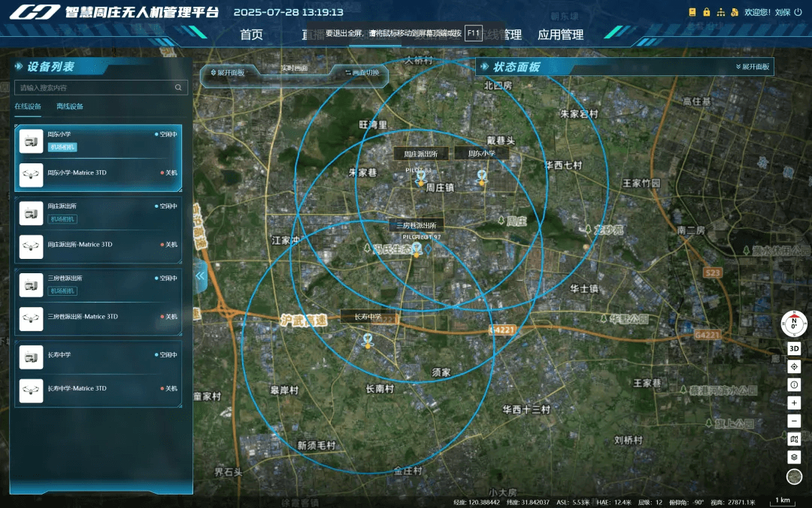
Task: Select the 周东小学 dock device icon
Action: [x=31, y=141]
